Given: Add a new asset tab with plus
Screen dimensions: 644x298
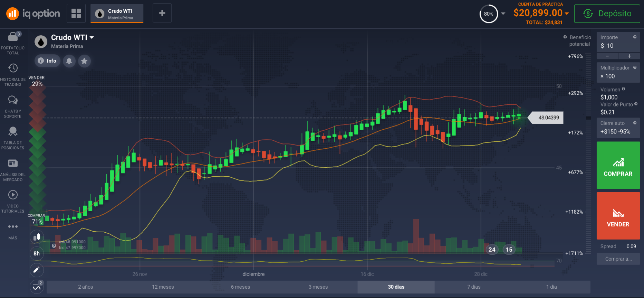Looking at the screenshot, I should [162, 13].
